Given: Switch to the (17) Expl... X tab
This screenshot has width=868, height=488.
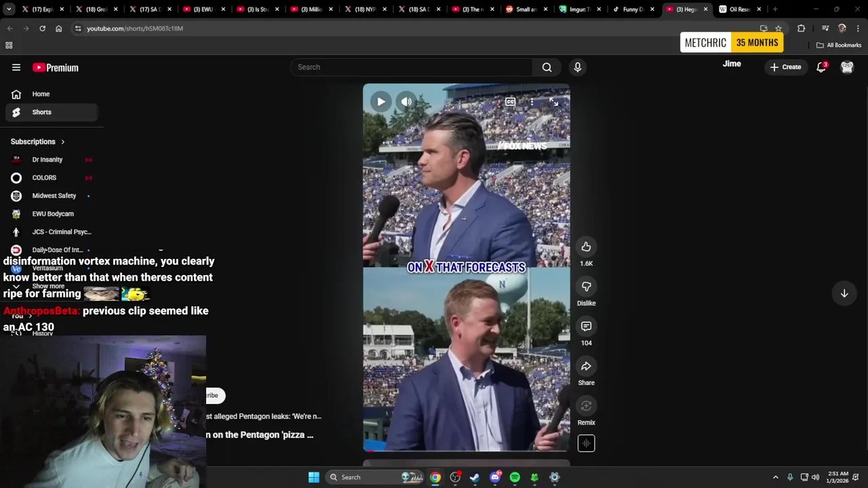Looking at the screenshot, I should coord(42,9).
